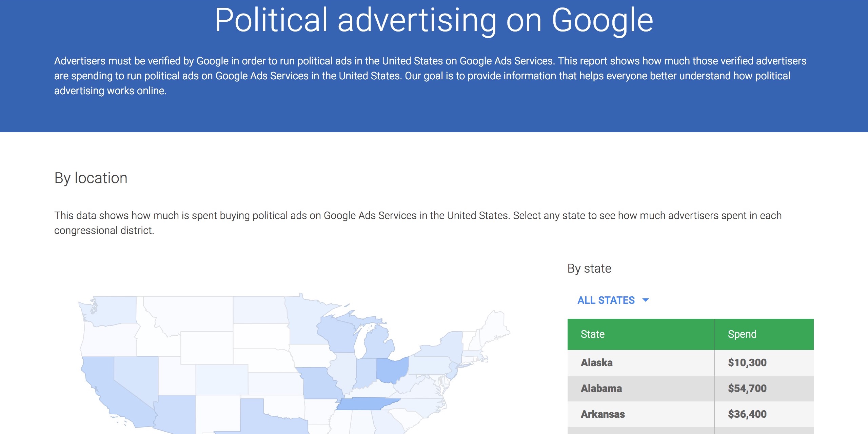This screenshot has height=434, width=868.
Task: Open the ALL STATES dropdown
Action: tap(606, 300)
